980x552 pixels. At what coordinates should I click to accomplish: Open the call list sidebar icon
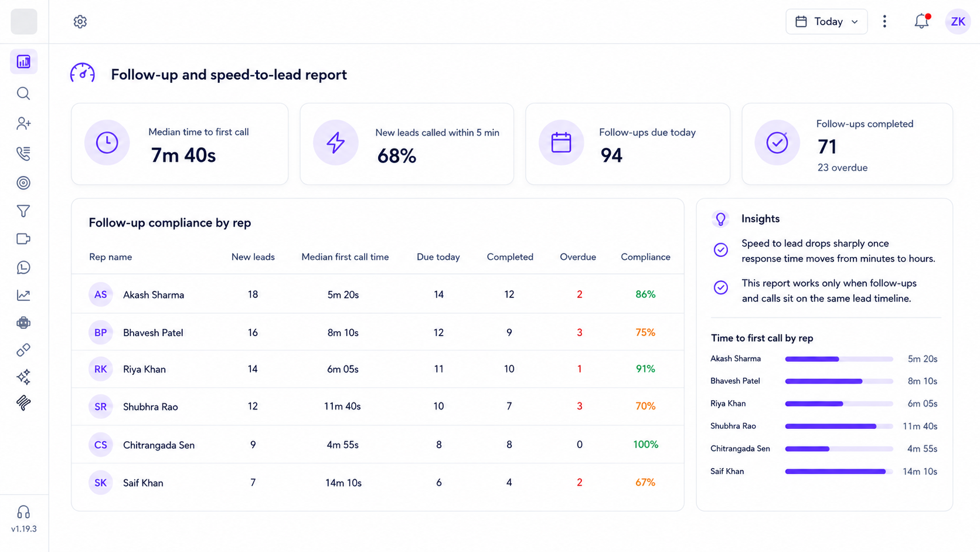tap(23, 154)
